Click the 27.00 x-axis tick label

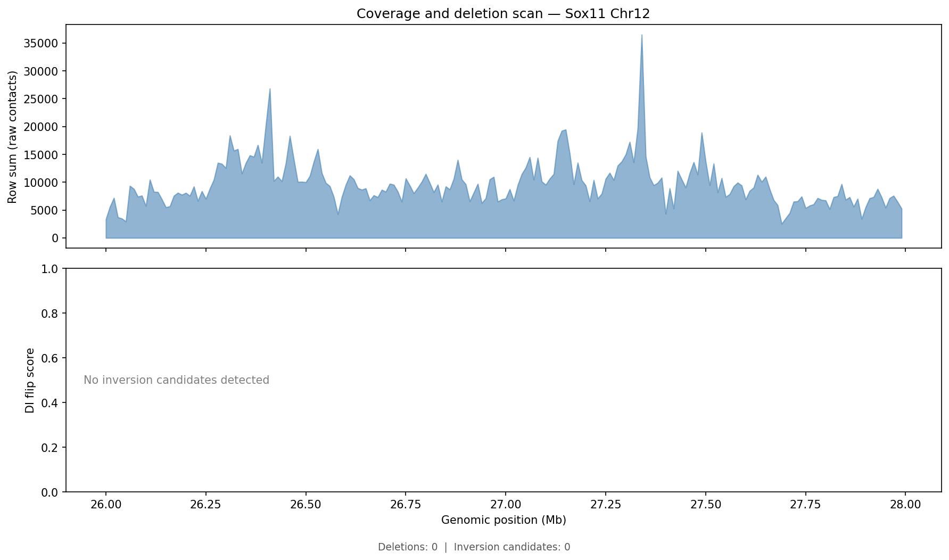click(506, 505)
